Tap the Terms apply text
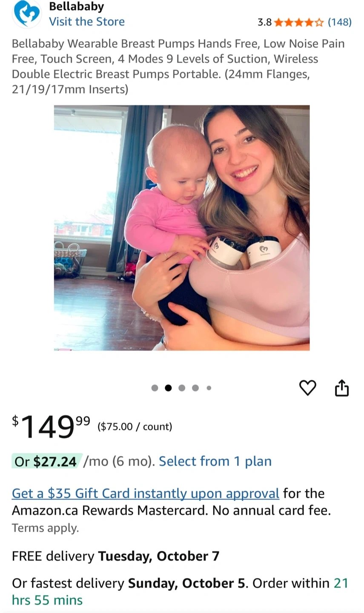The height and width of the screenshot is (613, 364). pyautogui.click(x=46, y=528)
